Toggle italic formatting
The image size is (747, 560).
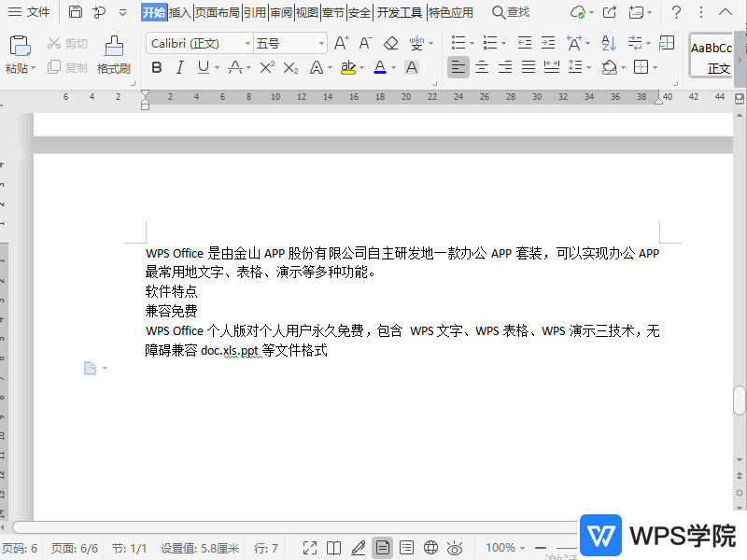pos(179,67)
